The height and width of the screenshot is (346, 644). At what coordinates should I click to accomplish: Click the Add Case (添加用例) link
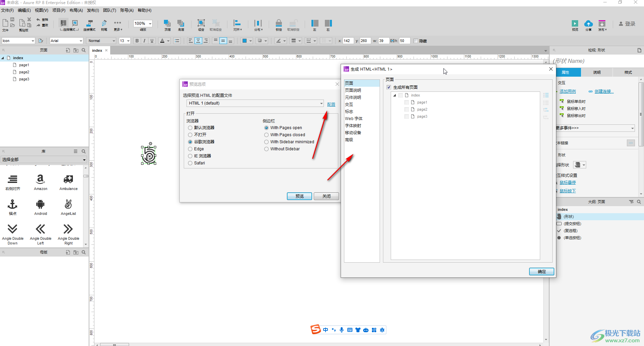(x=568, y=91)
